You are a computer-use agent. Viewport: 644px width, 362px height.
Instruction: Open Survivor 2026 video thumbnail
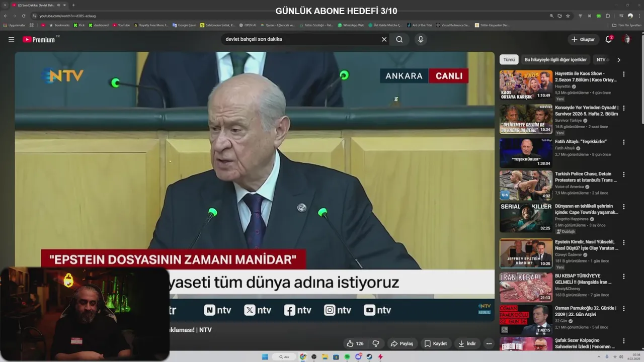tap(526, 119)
